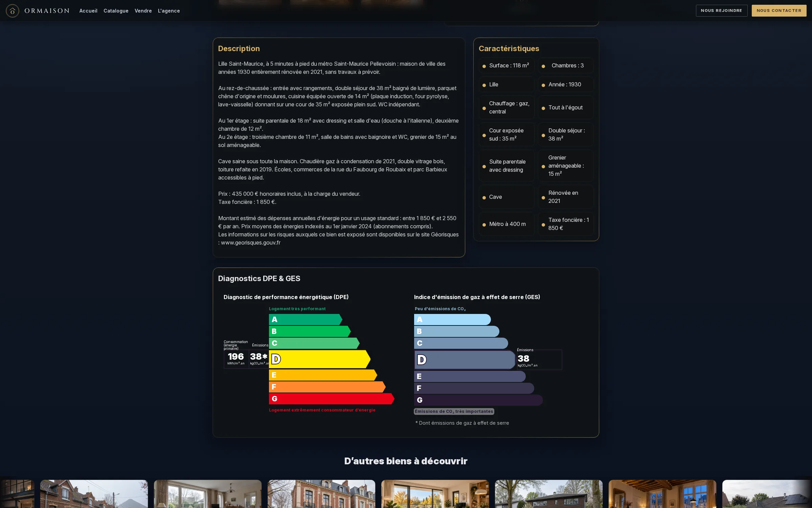Click the "Logement très performant" label
Screen dimensions: 812x508
coord(297,309)
